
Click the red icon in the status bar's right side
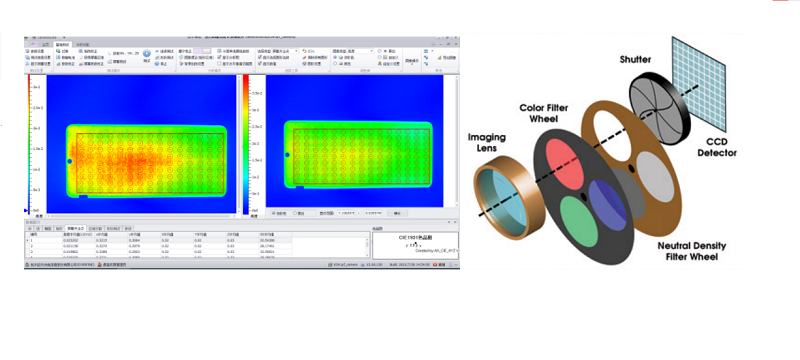(435, 265)
